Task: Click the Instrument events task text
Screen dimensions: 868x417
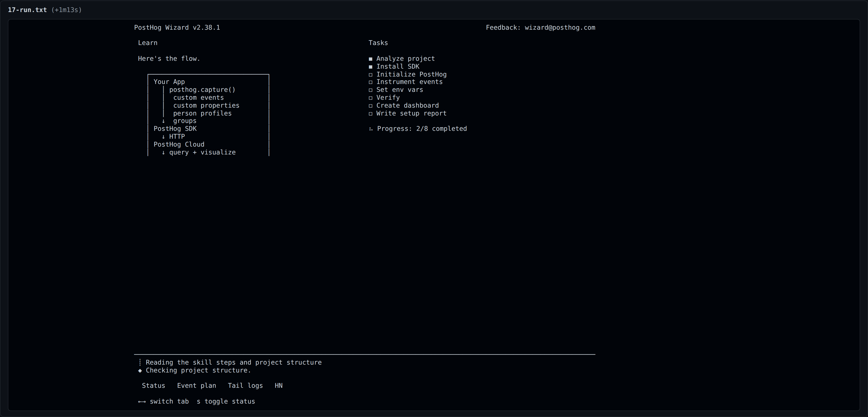Action: (409, 82)
